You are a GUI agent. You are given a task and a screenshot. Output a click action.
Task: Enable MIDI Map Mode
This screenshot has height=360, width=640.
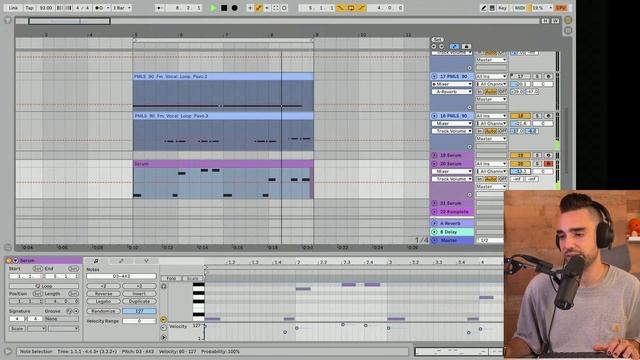[520, 8]
